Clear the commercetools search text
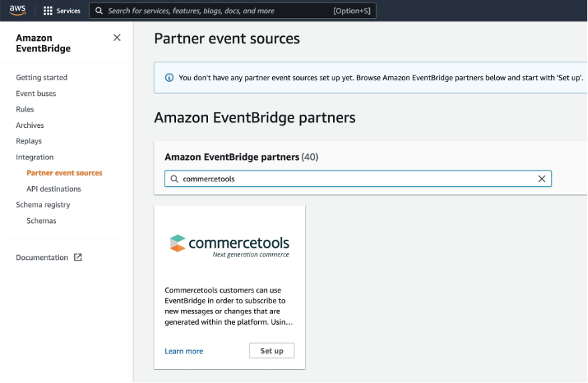588x383 pixels. 542,179
